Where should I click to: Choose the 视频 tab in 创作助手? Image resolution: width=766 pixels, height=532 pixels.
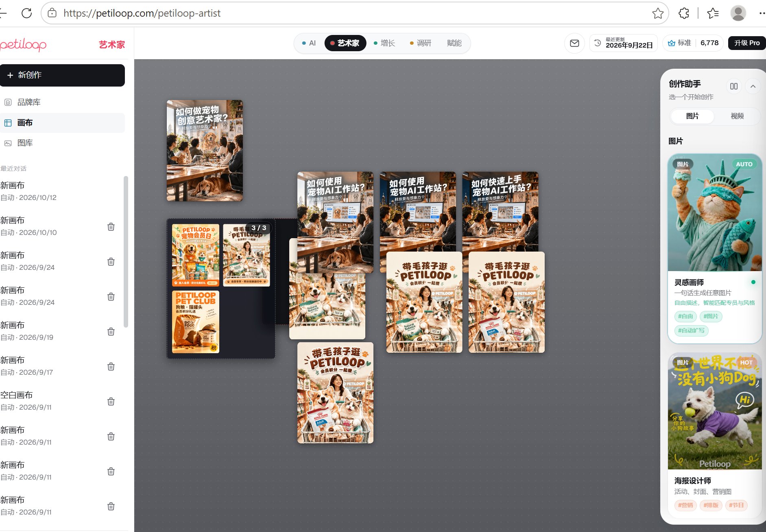(x=737, y=116)
